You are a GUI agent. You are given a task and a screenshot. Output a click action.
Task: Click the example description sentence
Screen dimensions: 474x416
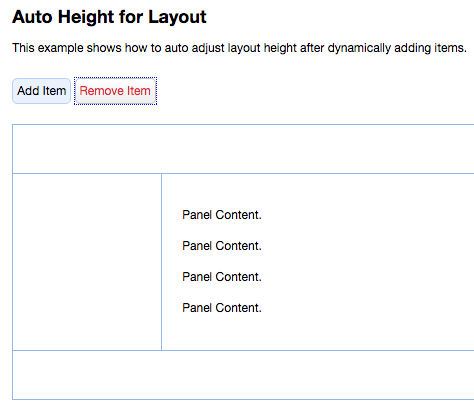pyautogui.click(x=239, y=48)
